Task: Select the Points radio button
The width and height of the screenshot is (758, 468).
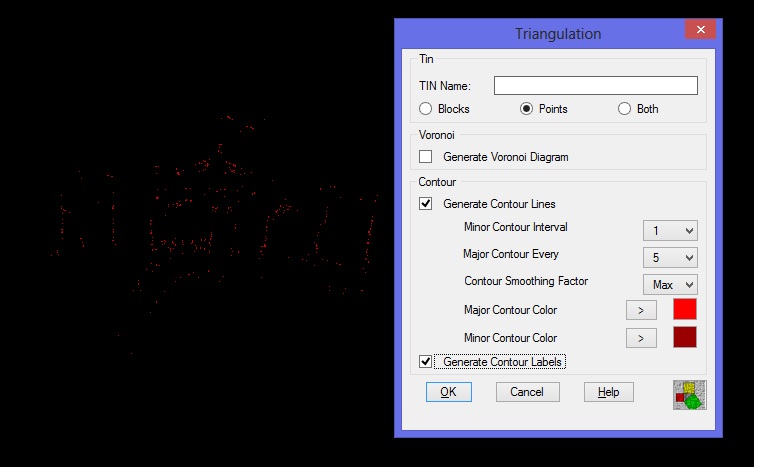Action: (x=526, y=109)
